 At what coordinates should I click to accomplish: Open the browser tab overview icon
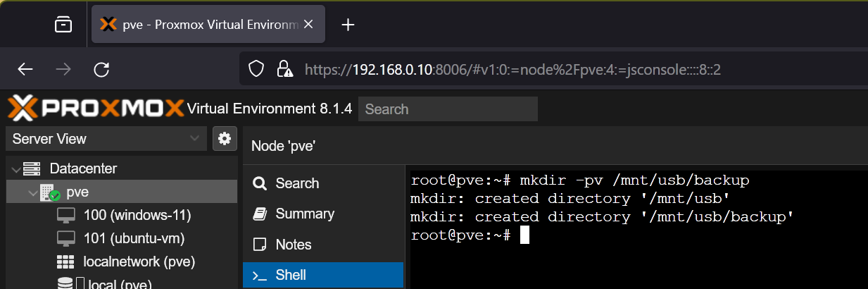63,25
